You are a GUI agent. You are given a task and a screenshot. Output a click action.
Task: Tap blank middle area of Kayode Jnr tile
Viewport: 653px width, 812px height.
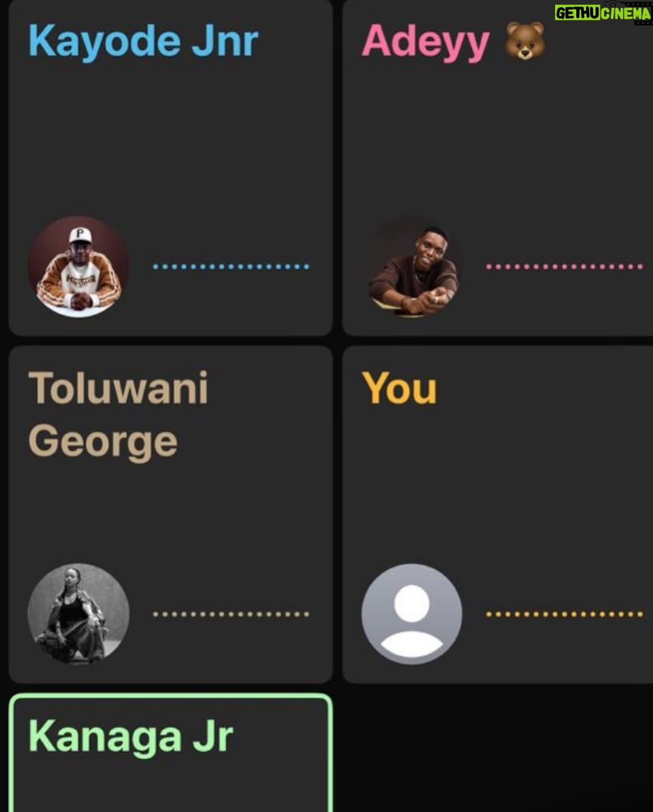(x=171, y=139)
